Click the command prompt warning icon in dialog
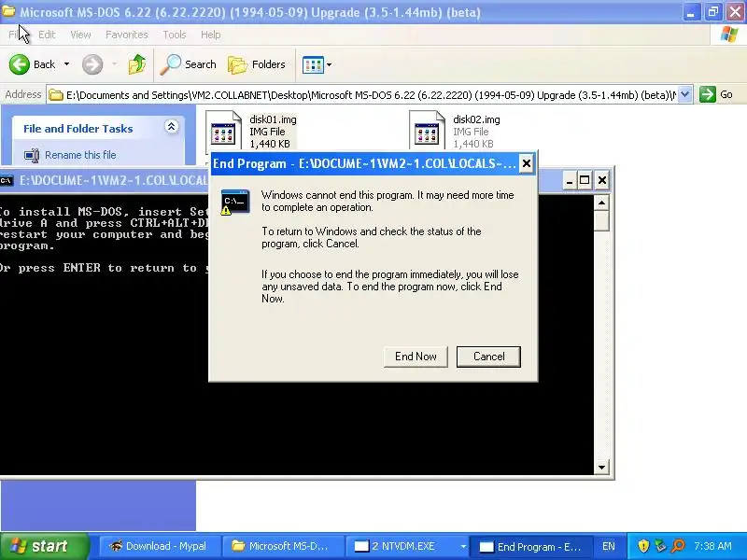747x560 pixels. click(235, 202)
